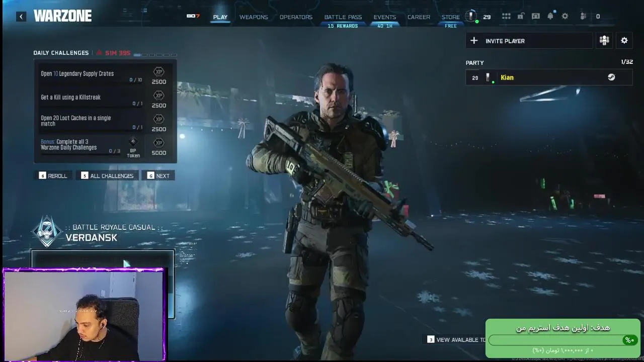Click the Verdansk playlist tile
The height and width of the screenshot is (362, 644).
click(x=103, y=285)
